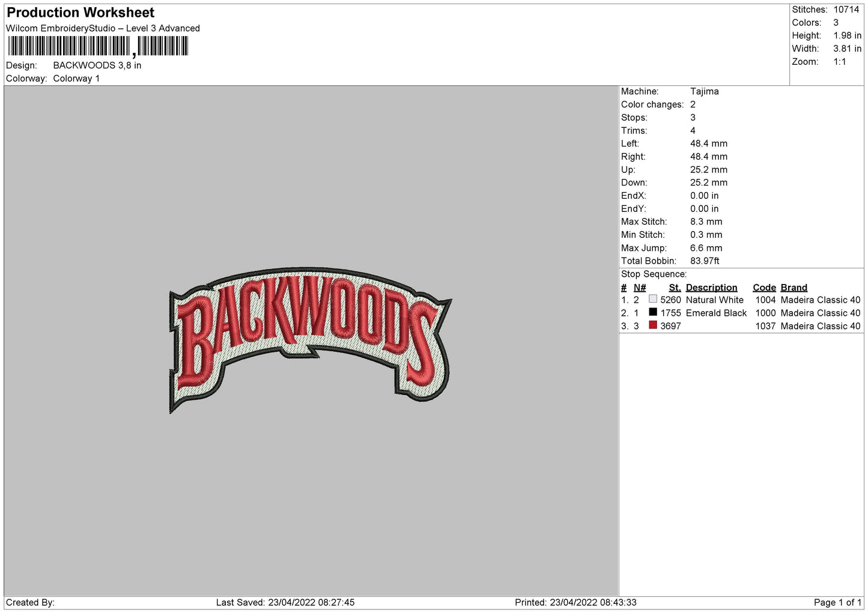Click the Color changes value 2
This screenshot has height=613, width=868.
click(693, 104)
